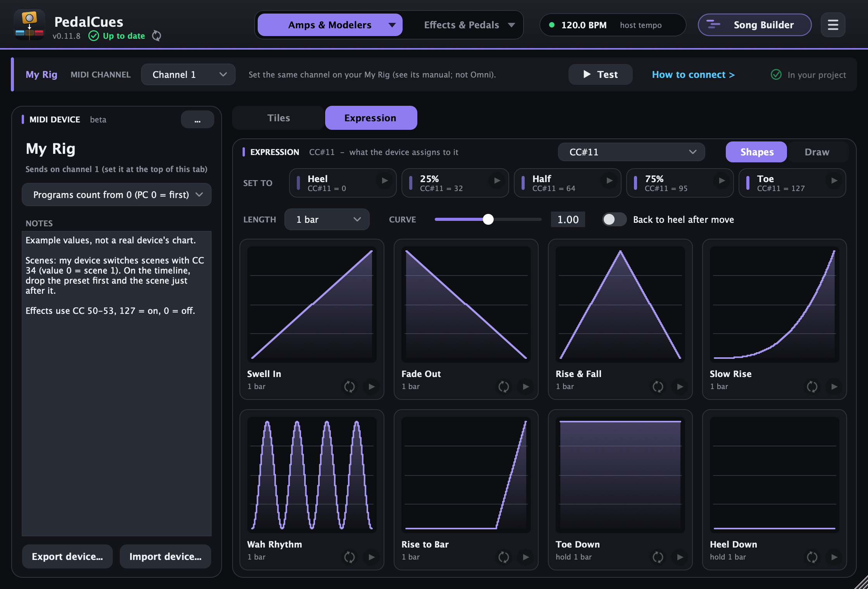Click the refresh update icon beside Up to date
The width and height of the screenshot is (868, 589).
[x=157, y=36]
